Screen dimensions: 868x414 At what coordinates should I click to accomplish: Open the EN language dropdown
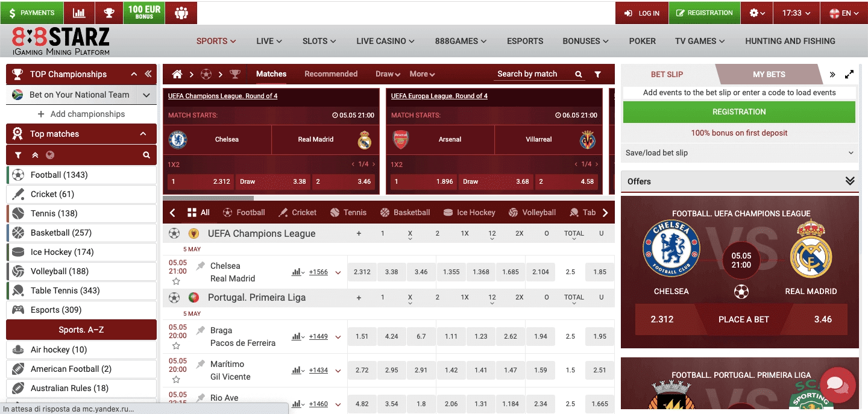(844, 13)
